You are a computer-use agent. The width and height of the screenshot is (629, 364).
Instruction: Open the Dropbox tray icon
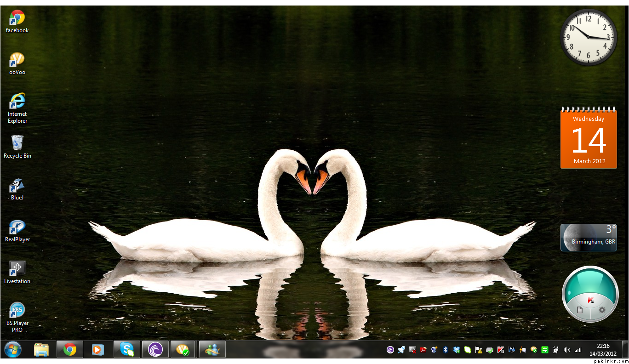click(456, 350)
